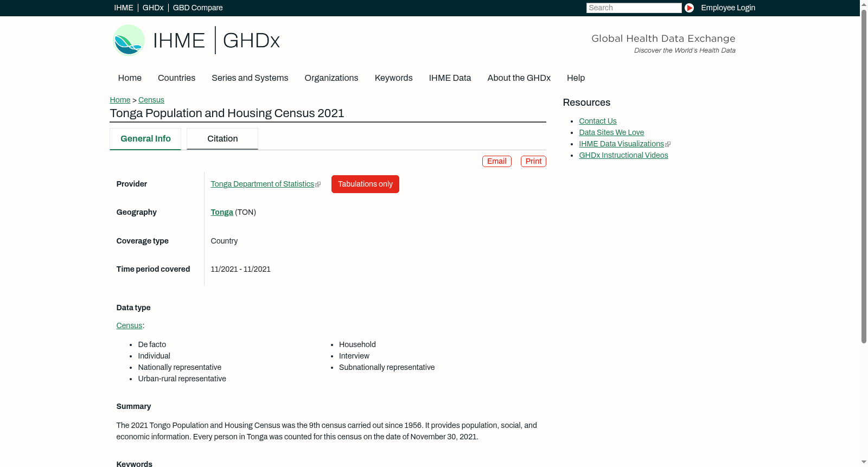Image resolution: width=868 pixels, height=467 pixels.
Task: Open the Organizations menu item
Action: pyautogui.click(x=331, y=78)
